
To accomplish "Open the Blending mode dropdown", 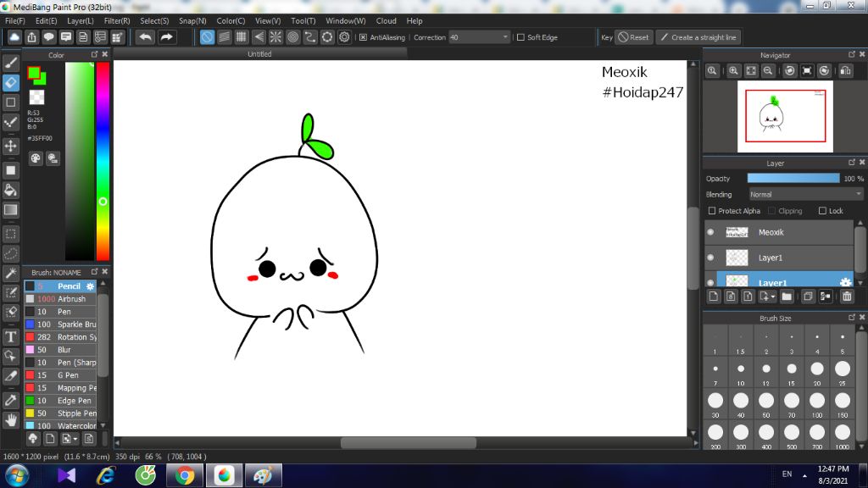I will pyautogui.click(x=805, y=194).
